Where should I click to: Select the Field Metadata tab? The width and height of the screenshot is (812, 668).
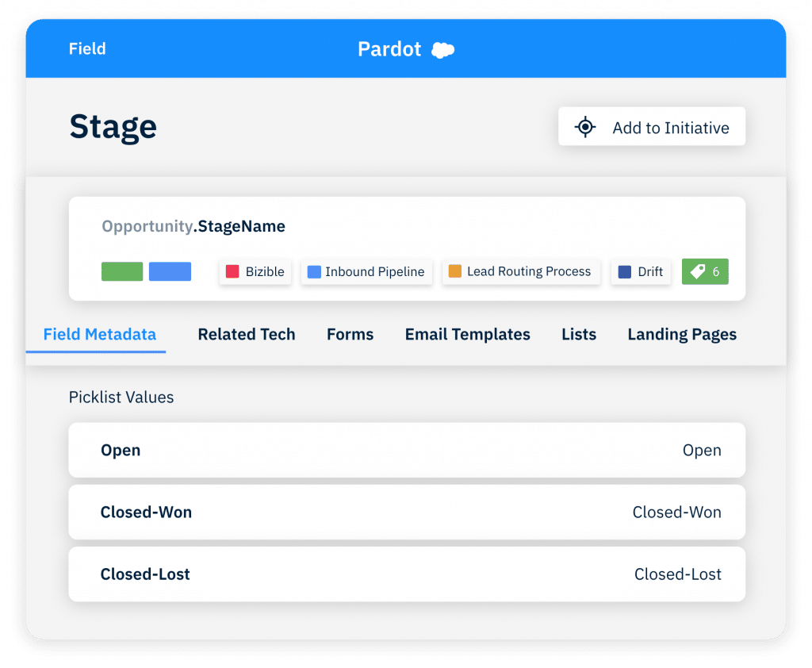coord(100,335)
